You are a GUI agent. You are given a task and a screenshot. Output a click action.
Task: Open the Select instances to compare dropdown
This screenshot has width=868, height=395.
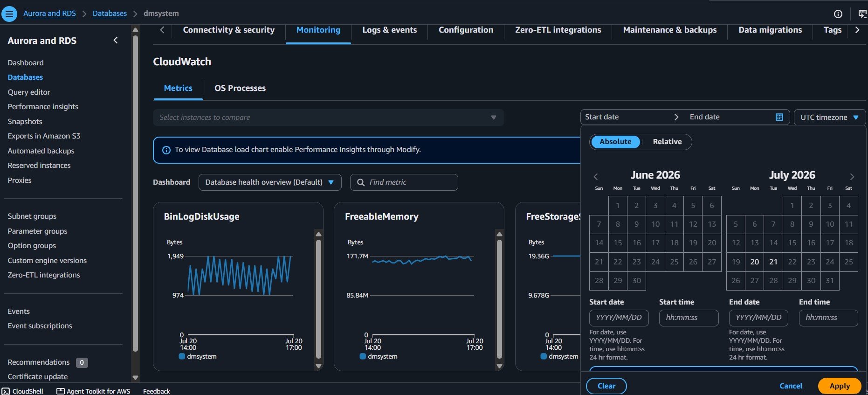[329, 118]
